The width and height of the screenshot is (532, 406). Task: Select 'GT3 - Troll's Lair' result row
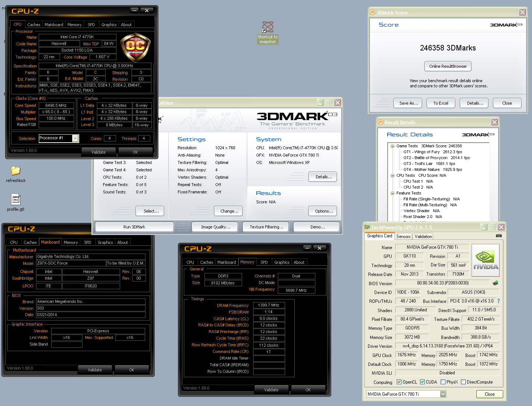[429, 164]
